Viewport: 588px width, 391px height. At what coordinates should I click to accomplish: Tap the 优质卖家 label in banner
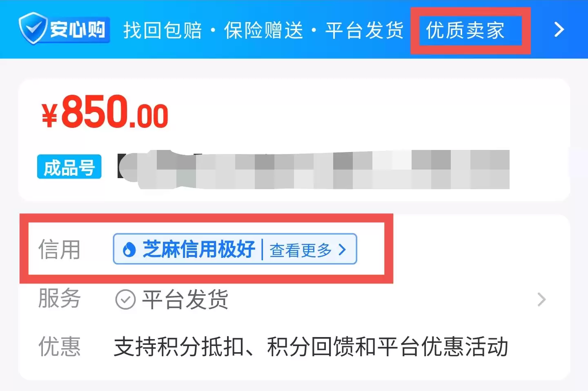tap(465, 31)
